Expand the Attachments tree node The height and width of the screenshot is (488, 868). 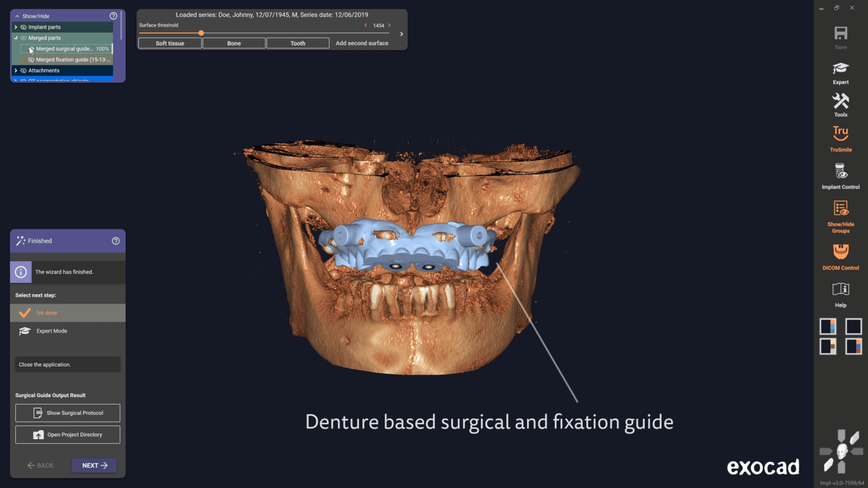point(16,70)
